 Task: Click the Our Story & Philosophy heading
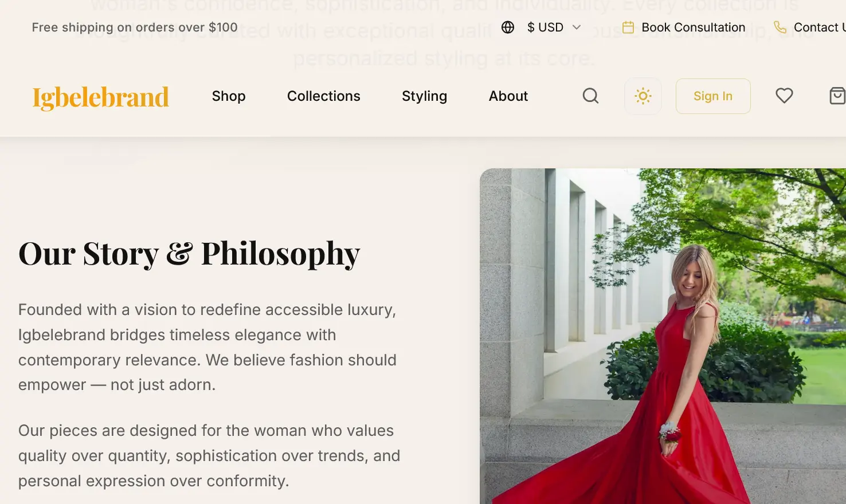(x=189, y=254)
